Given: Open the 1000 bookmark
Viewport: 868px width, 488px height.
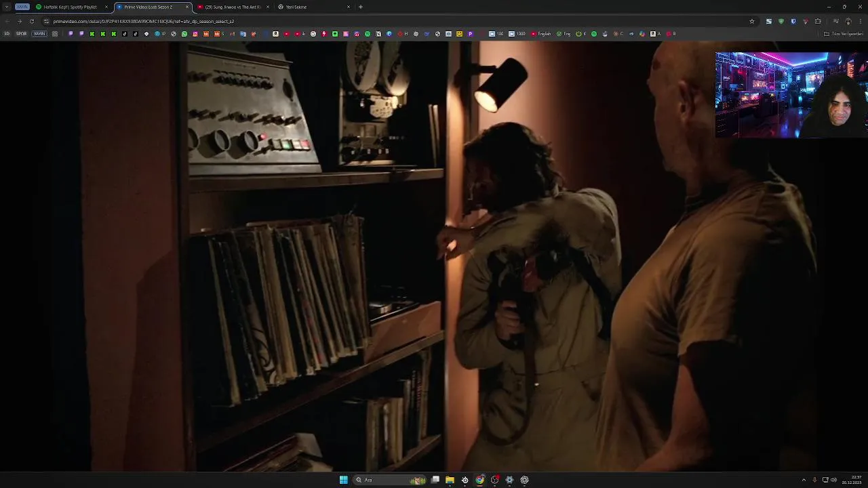Looking at the screenshot, I should click(x=517, y=34).
